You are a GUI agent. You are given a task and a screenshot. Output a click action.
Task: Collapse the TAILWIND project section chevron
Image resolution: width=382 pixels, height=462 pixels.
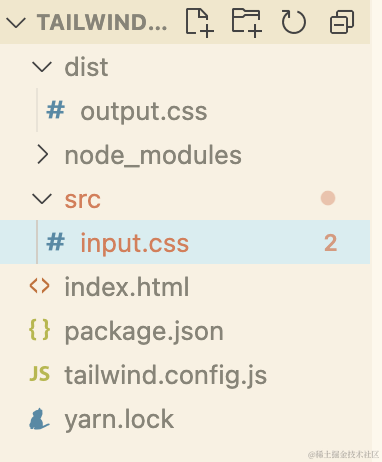(16, 23)
